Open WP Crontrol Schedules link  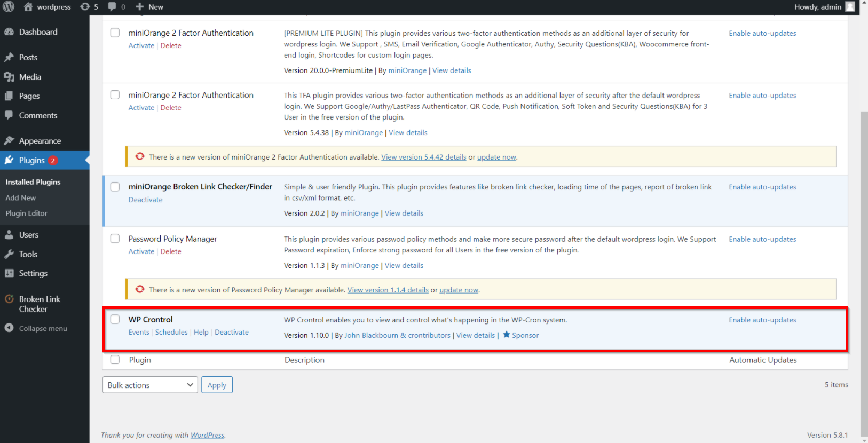tap(171, 332)
